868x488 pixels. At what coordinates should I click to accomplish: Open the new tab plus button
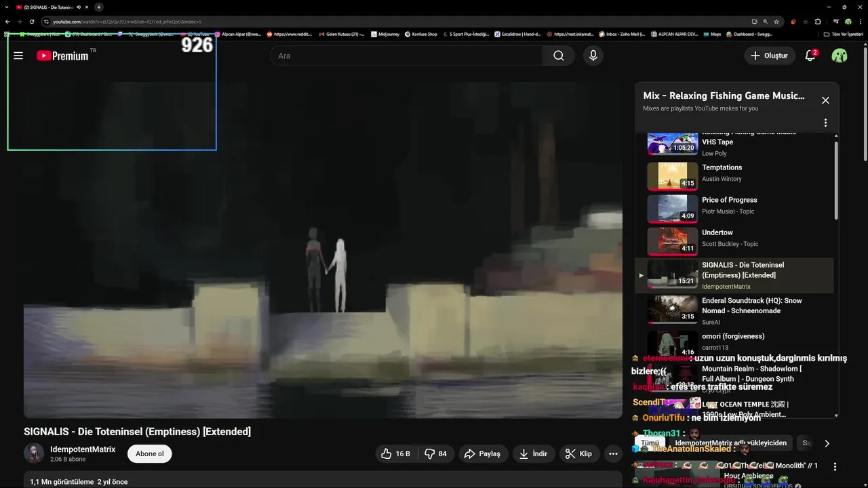[x=99, y=7]
